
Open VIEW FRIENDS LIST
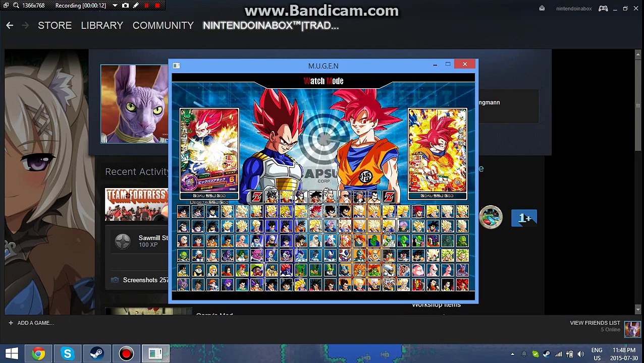point(595,323)
